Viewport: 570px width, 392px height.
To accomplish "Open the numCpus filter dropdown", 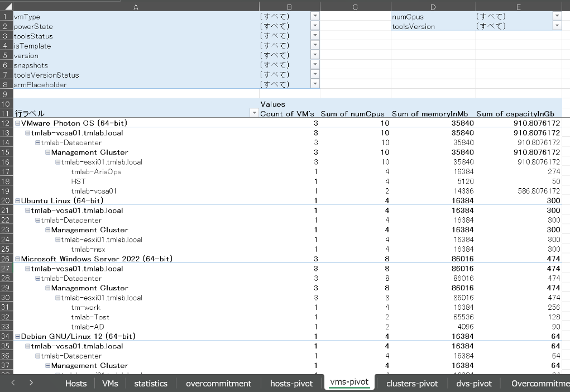I will pos(557,17).
